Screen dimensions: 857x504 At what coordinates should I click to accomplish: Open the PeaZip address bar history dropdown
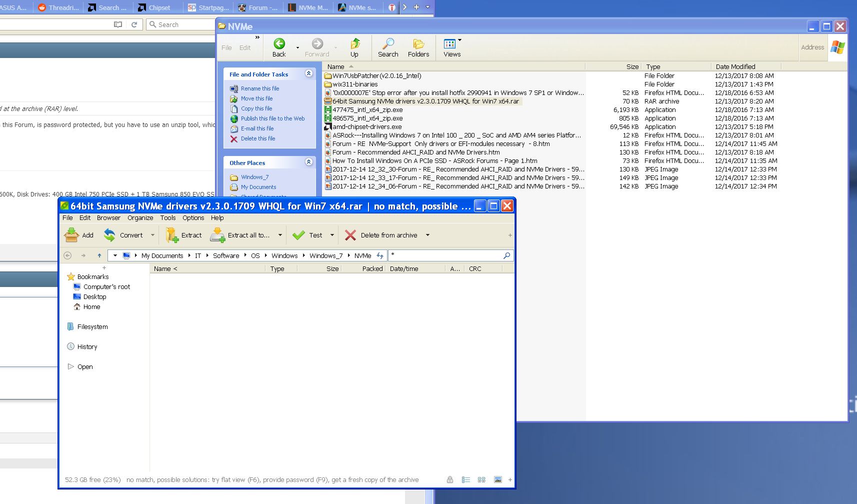[115, 255]
